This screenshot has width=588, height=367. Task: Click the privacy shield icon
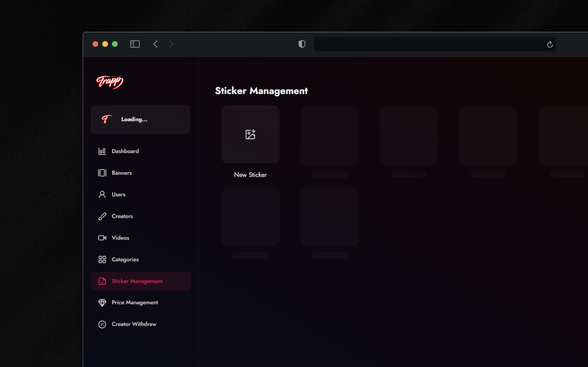[x=302, y=44]
